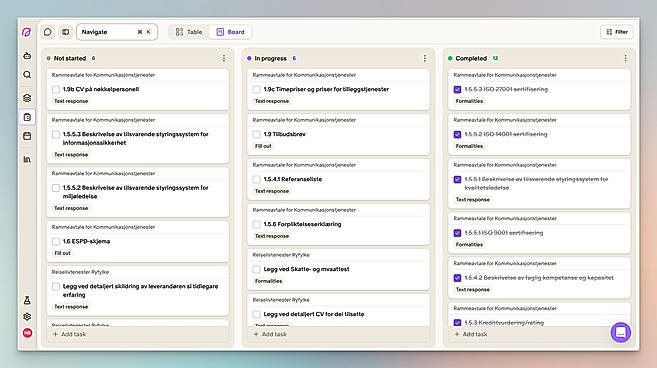
Task: Open the 1.5.4.1 Referanseliste task title
Action: click(x=293, y=179)
